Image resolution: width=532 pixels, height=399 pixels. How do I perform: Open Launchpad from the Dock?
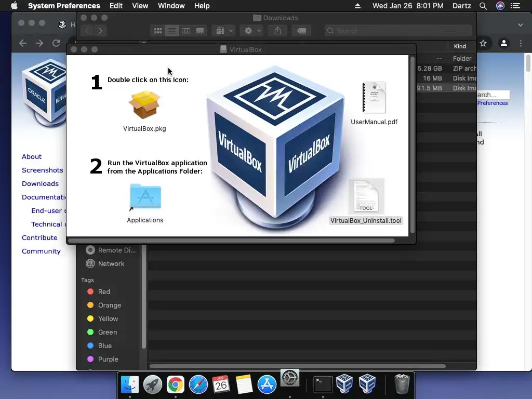coord(153,384)
